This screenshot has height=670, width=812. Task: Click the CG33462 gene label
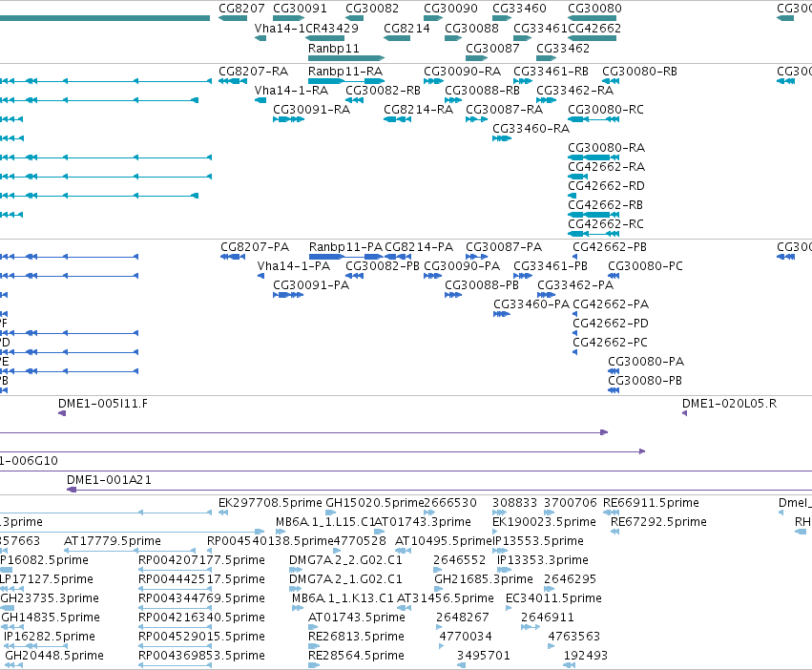pos(563,48)
